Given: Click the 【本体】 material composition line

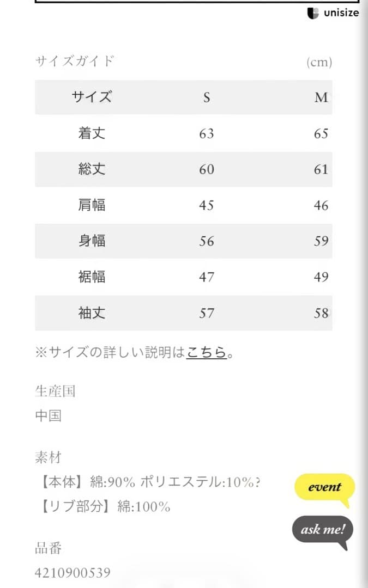Looking at the screenshot, I should tap(147, 482).
